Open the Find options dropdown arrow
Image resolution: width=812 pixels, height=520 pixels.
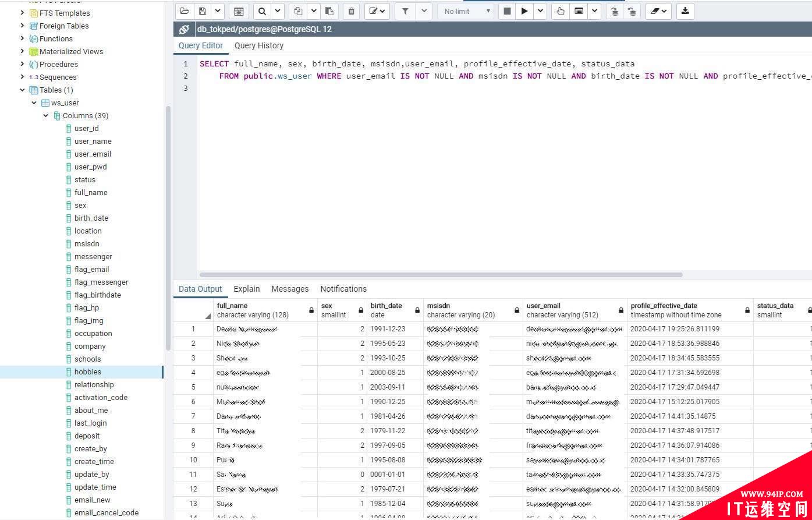pos(277,11)
